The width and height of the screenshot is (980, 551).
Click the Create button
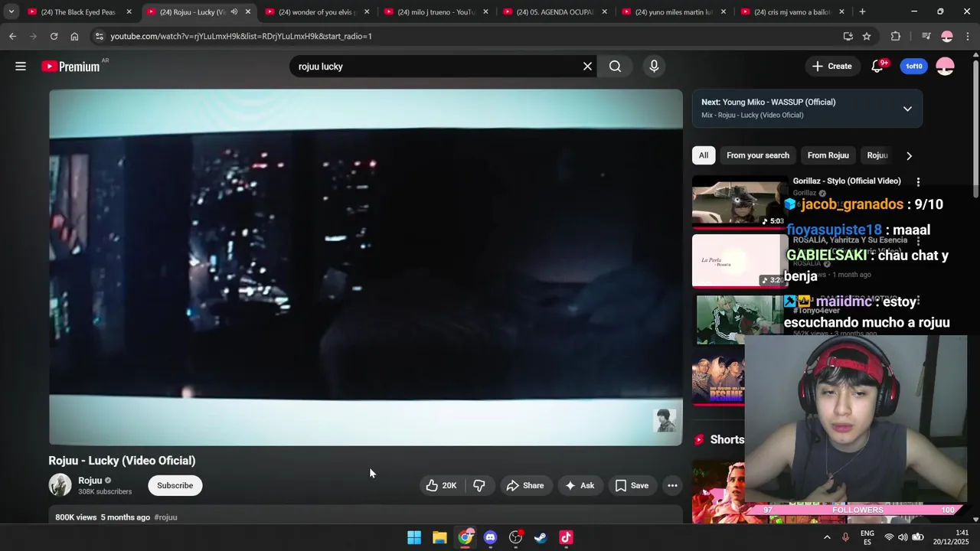pyautogui.click(x=831, y=67)
